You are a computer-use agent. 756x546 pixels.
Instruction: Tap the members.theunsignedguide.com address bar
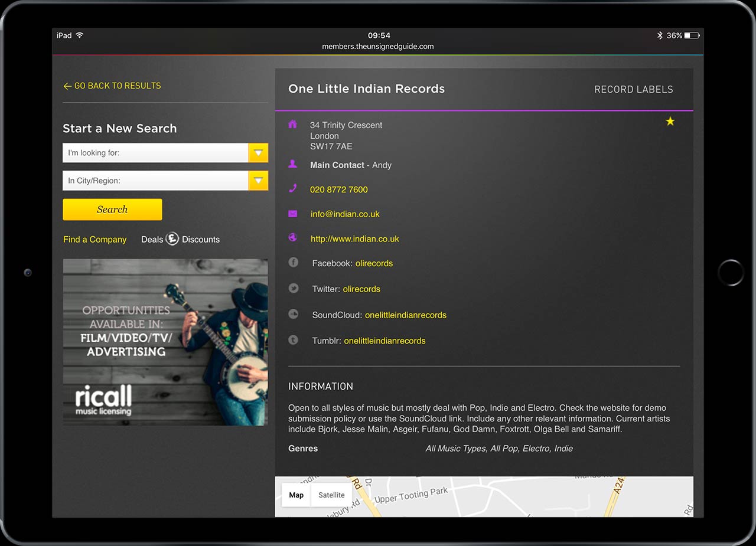[378, 47]
